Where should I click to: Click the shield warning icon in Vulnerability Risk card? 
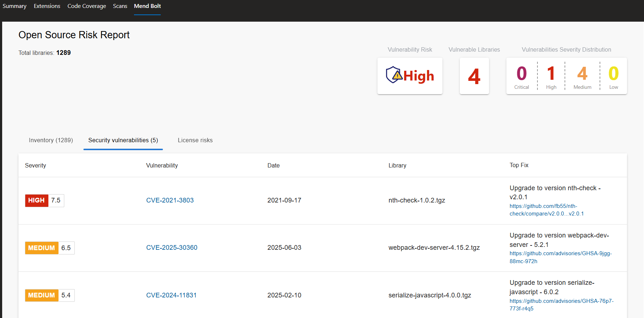click(x=394, y=75)
